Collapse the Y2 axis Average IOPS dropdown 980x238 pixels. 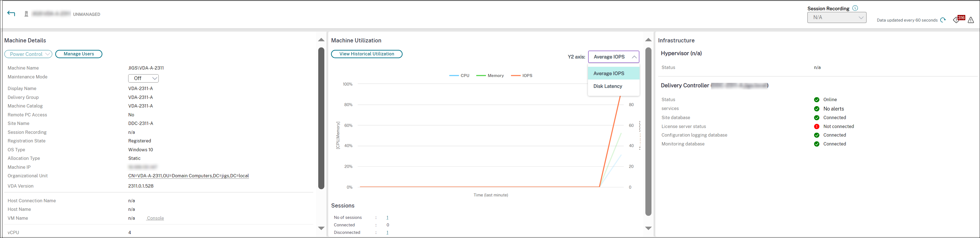click(x=613, y=57)
